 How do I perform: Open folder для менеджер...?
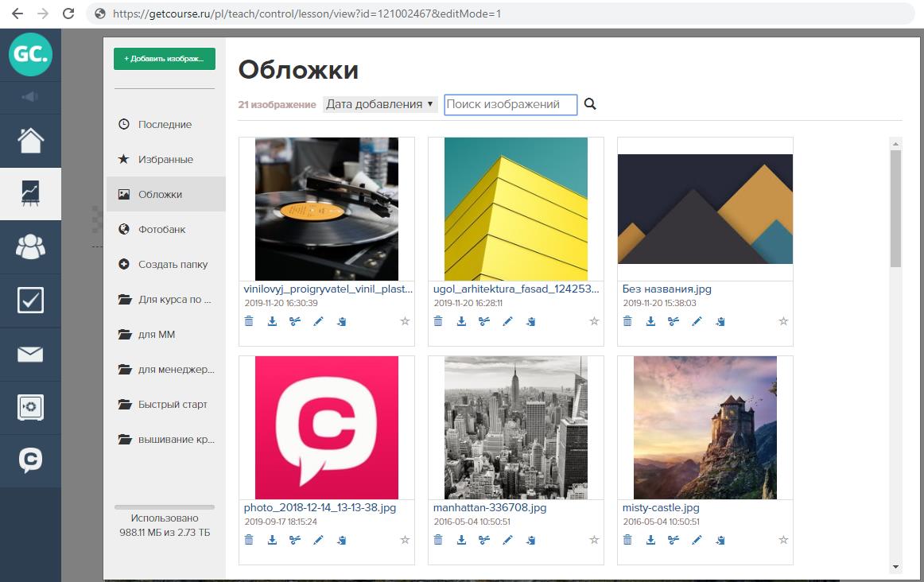165,370
